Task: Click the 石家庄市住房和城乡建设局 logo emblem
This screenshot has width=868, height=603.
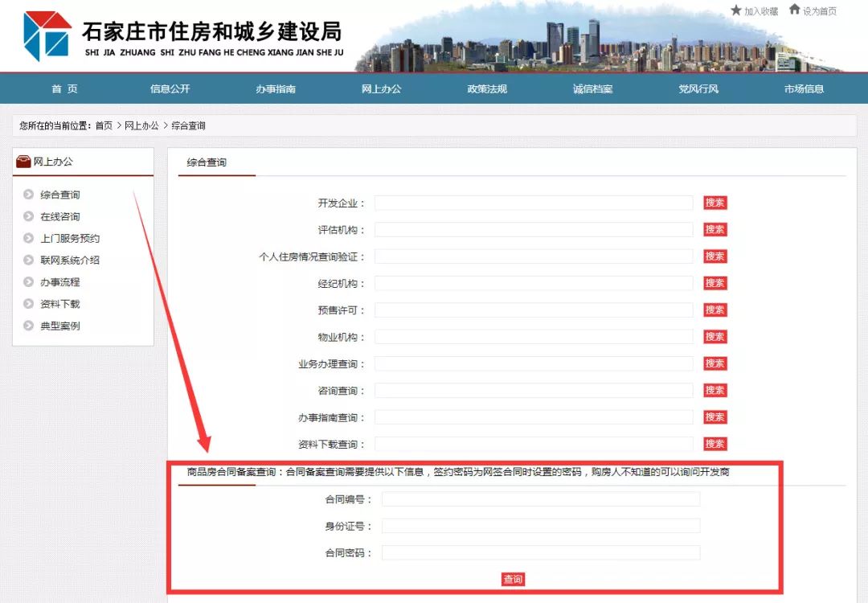Action: tap(47, 35)
